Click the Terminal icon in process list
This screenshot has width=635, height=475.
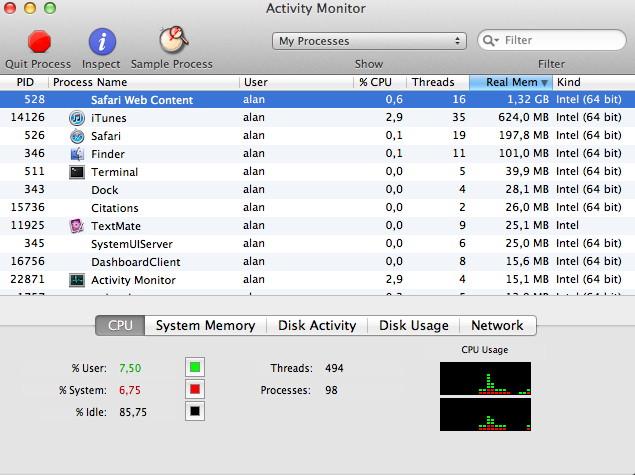point(77,172)
